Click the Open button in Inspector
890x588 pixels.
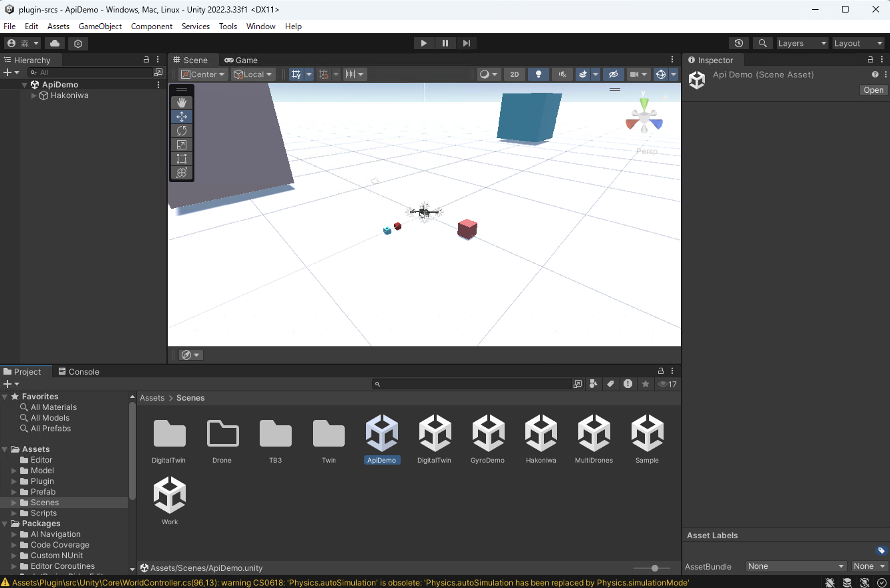[873, 90]
